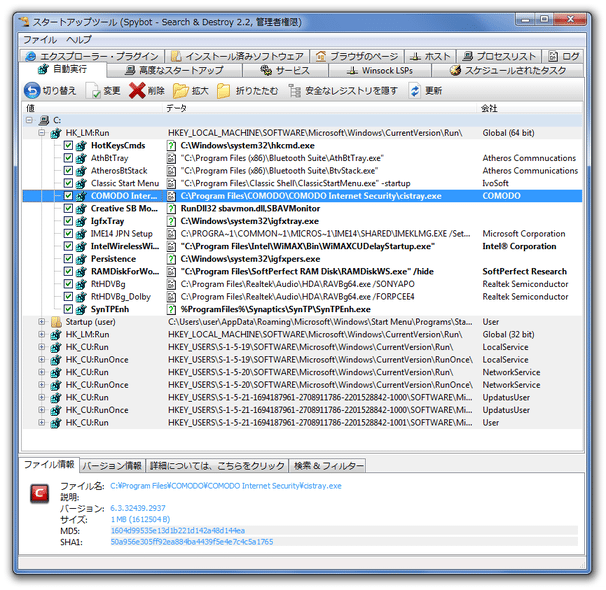606x590 pixels.
Task: Open the スケジュールされたタスク tab
Action: 507,71
